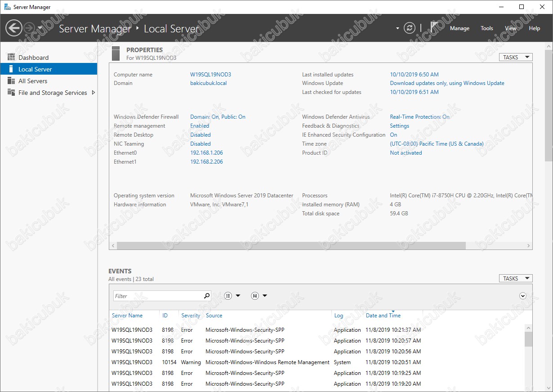Click the Server Manager title bar icon
This screenshot has width=553, height=392.
click(x=7, y=7)
